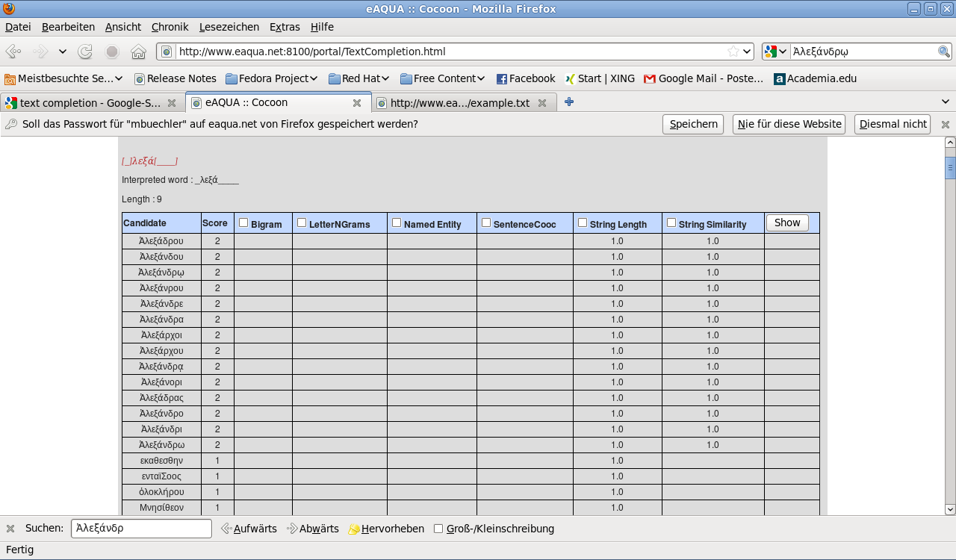
Task: Toggle the Groß-/Kleinschreibung checkbox
Action: 438,529
